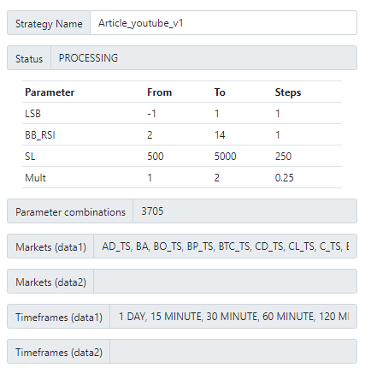This screenshot has width=372, height=374.
Task: Select the SL parameter row
Action: click(182, 156)
